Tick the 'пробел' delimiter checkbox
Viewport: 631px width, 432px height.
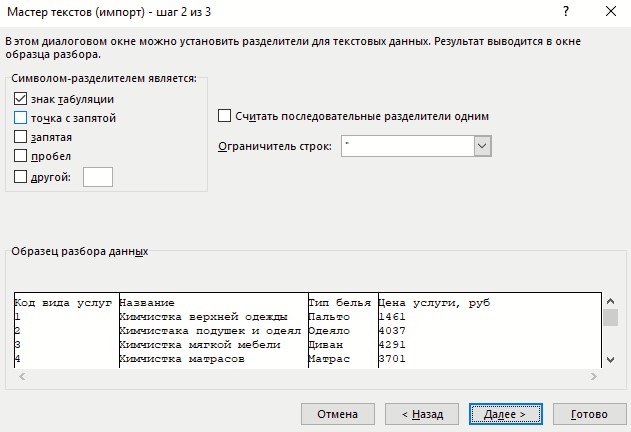point(21,155)
